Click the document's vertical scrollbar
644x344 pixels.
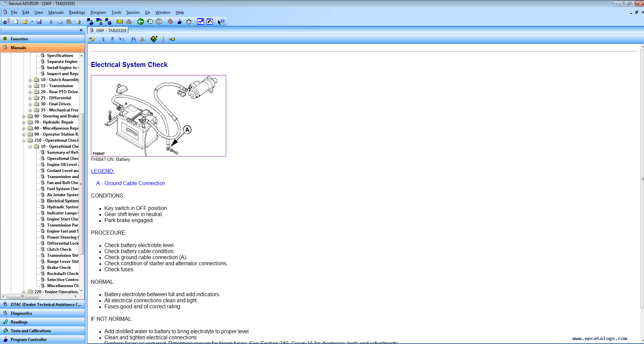642,179
